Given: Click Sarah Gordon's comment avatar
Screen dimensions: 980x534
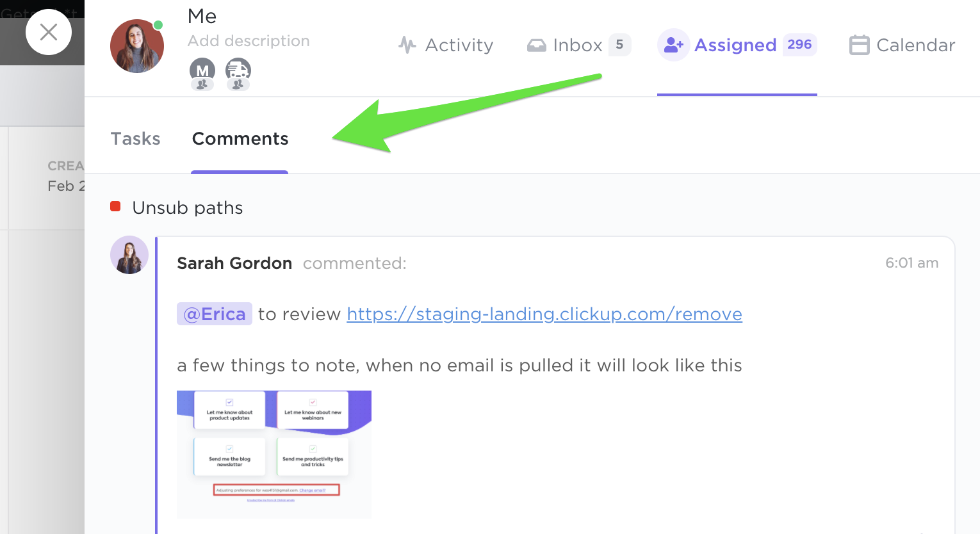Looking at the screenshot, I should click(x=129, y=255).
